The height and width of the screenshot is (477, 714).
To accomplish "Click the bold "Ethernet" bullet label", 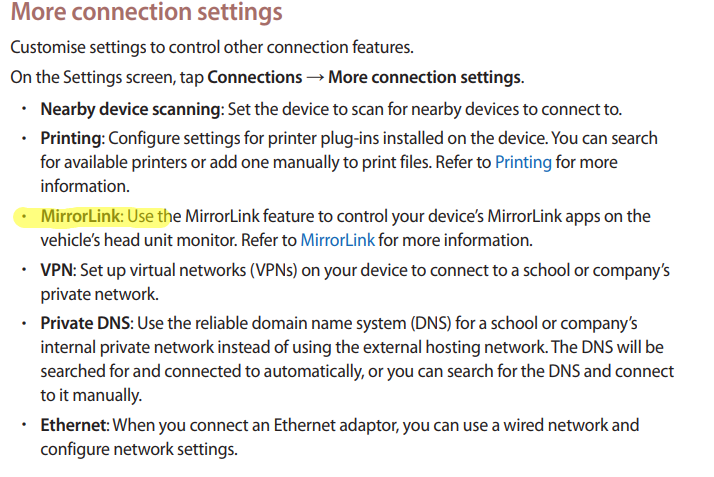I will (75, 425).
